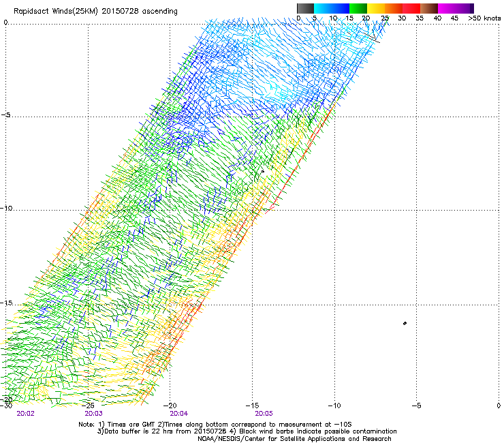Click the 'Data buffer is 22 hrs' note line
504x443 pixels.
pos(247,431)
